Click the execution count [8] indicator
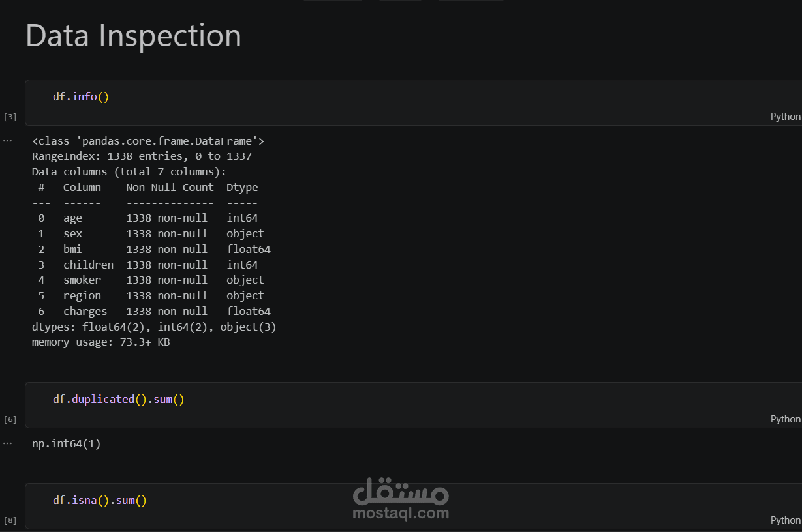This screenshot has width=802, height=532. [10, 520]
